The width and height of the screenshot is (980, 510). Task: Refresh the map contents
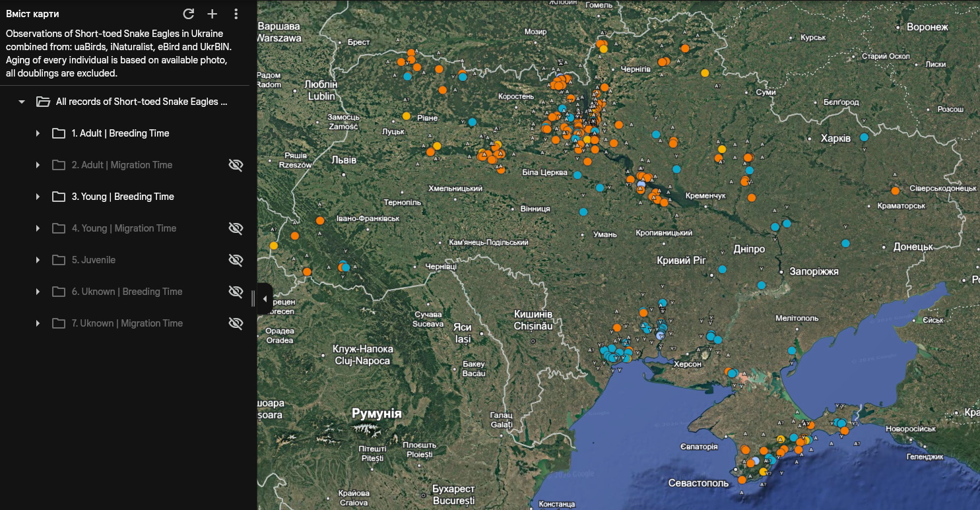point(188,14)
